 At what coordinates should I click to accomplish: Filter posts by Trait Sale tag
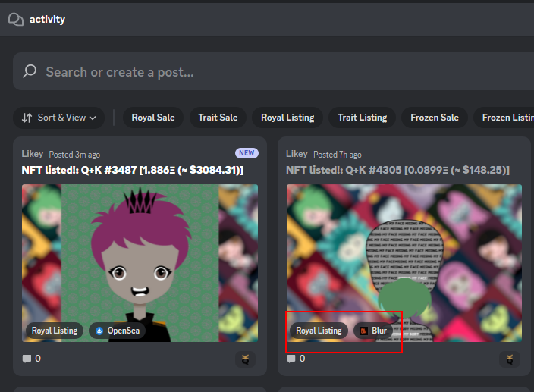[x=218, y=118]
